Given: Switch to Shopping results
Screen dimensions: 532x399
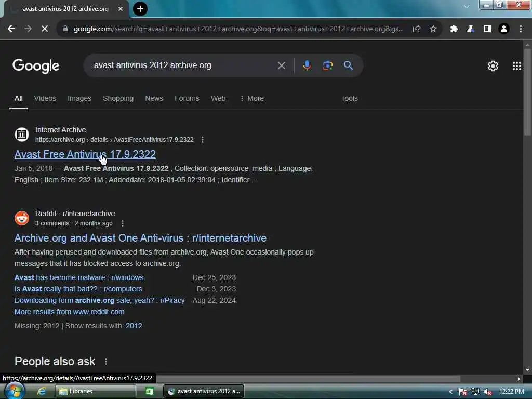Looking at the screenshot, I should pos(118,98).
